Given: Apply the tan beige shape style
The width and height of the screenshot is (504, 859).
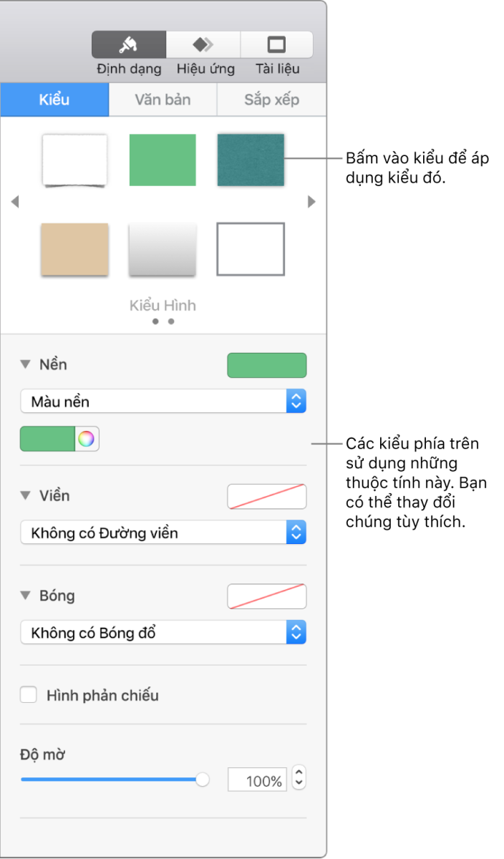Looking at the screenshot, I should tap(74, 249).
